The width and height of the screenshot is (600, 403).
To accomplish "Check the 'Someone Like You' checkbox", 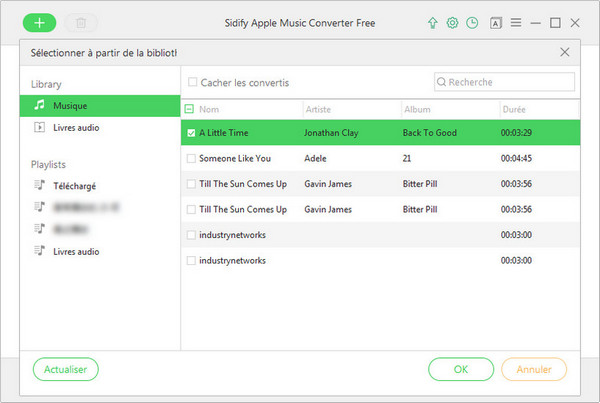I will (192, 158).
